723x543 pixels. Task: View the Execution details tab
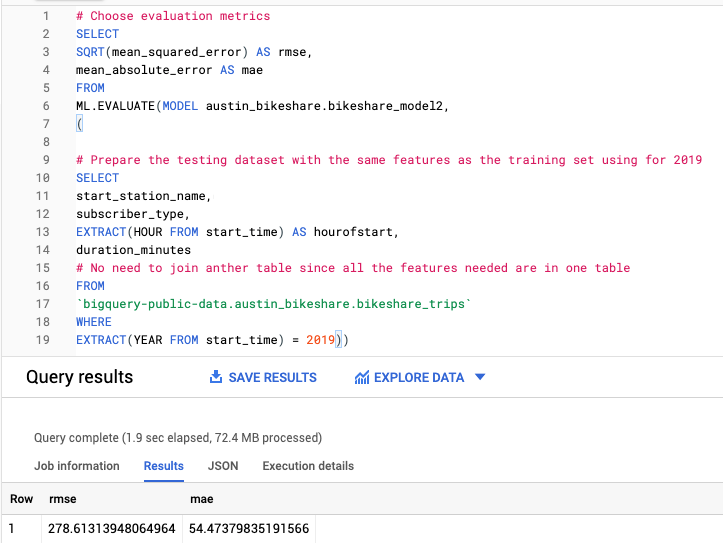tap(308, 466)
